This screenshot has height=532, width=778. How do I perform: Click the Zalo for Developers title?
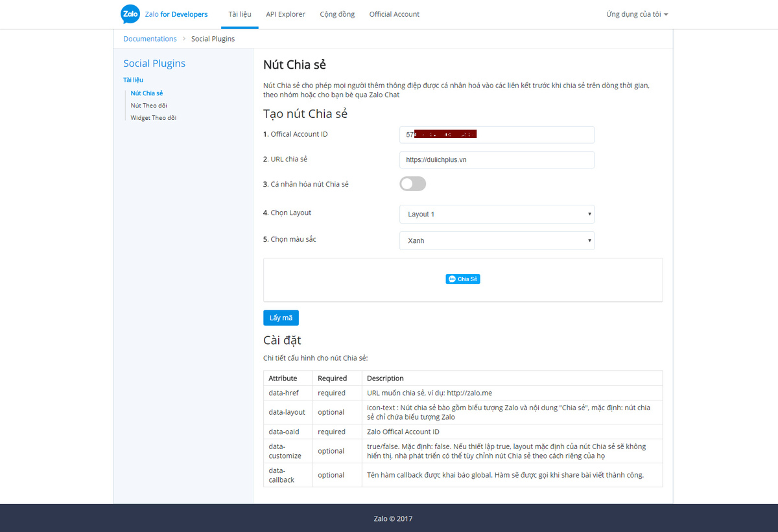176,14
